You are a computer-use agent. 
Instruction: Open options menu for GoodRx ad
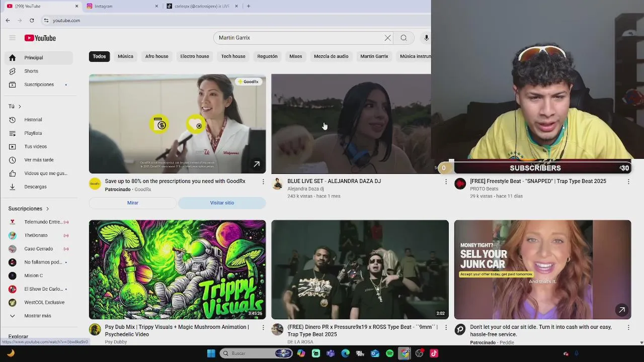[263, 182]
